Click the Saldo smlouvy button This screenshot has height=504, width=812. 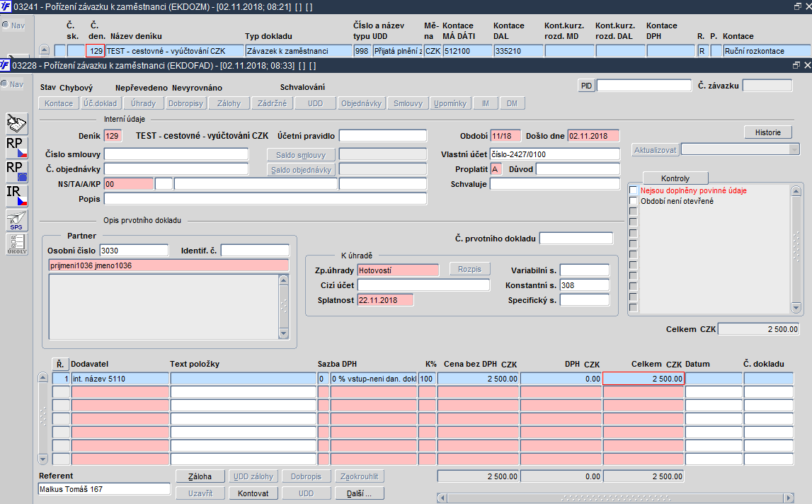301,154
